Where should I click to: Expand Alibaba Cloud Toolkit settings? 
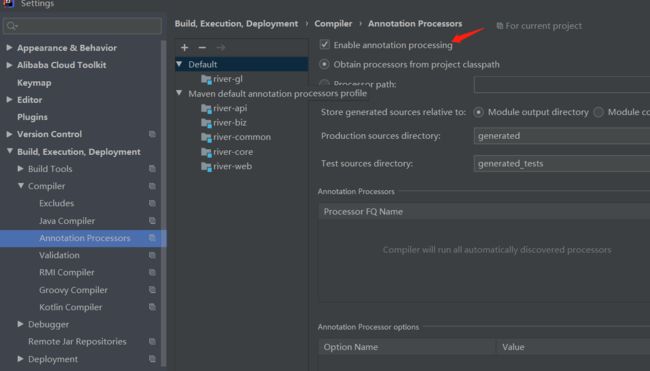point(9,65)
